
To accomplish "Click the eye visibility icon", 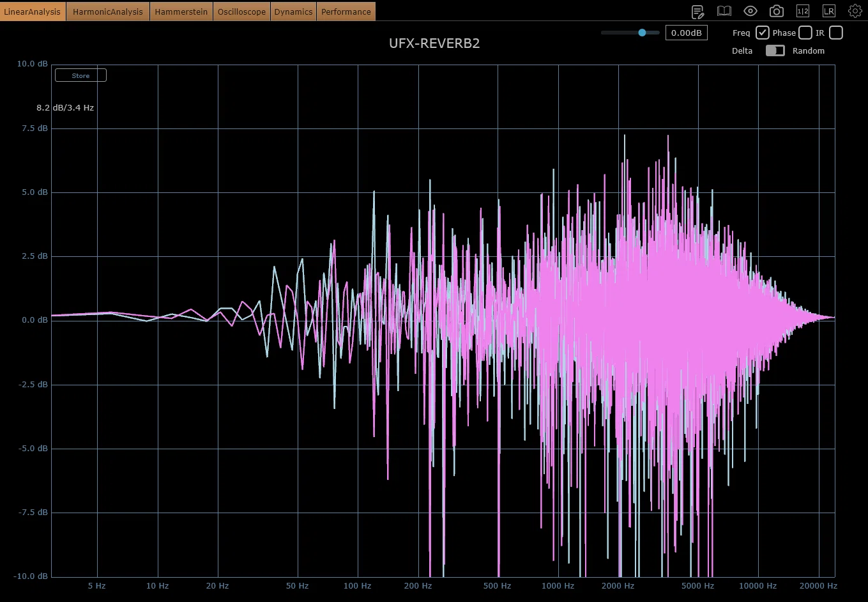I will pyautogui.click(x=750, y=11).
